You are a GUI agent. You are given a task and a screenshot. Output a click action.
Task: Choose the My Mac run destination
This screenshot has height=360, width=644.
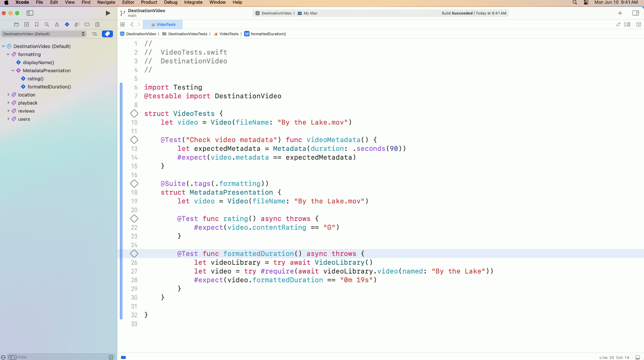[x=307, y=13]
